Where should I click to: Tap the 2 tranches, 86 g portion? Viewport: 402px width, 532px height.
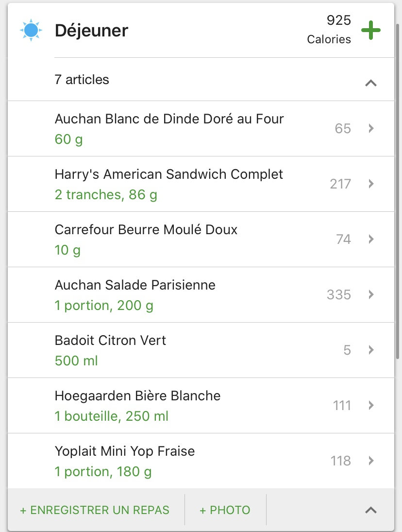pyautogui.click(x=106, y=195)
